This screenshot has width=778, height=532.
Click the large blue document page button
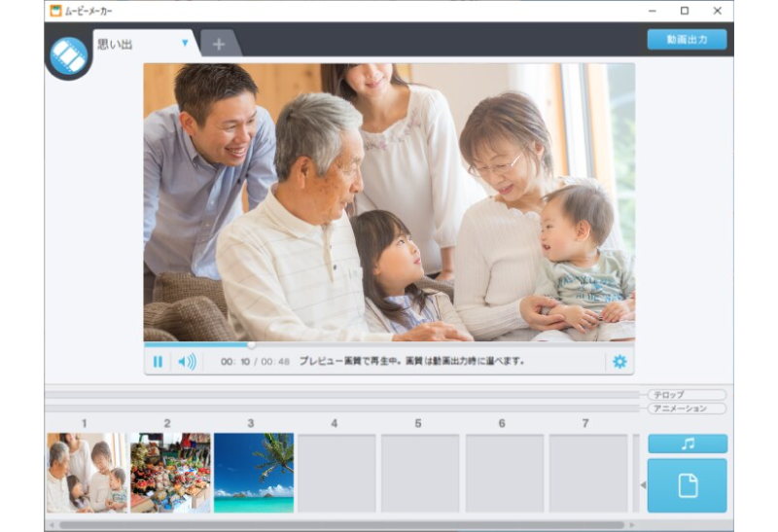click(x=688, y=485)
